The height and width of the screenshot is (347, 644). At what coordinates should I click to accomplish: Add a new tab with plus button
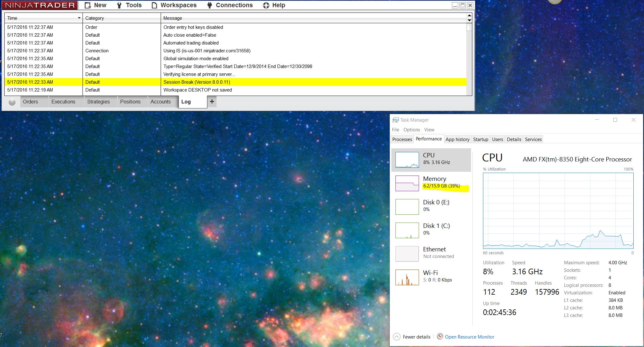(212, 102)
